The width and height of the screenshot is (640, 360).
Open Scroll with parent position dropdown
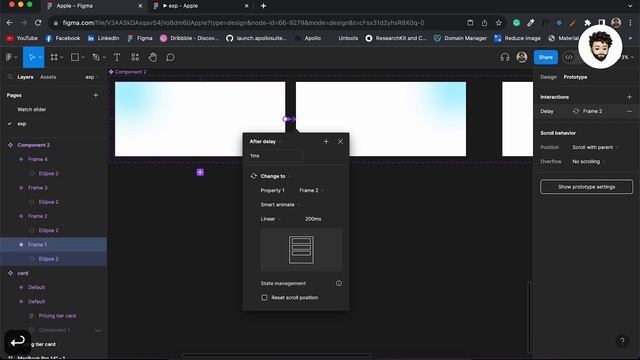point(595,147)
